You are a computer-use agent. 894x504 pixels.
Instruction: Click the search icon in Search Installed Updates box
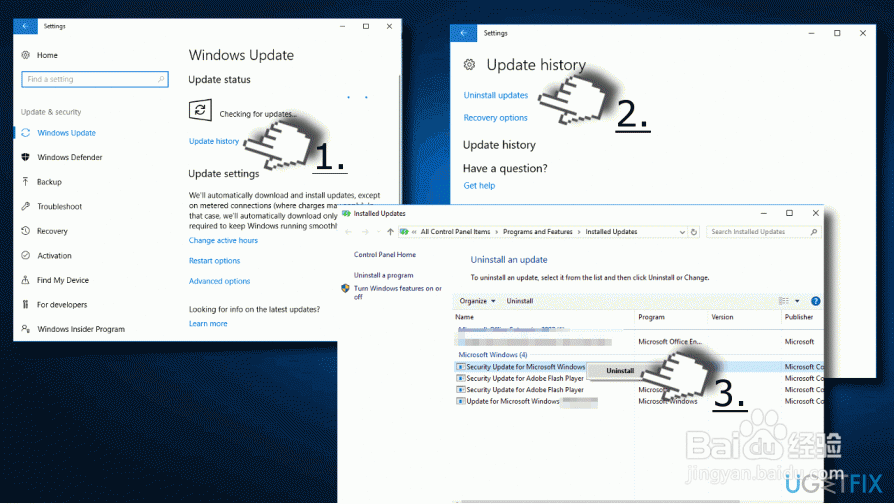[x=814, y=232]
